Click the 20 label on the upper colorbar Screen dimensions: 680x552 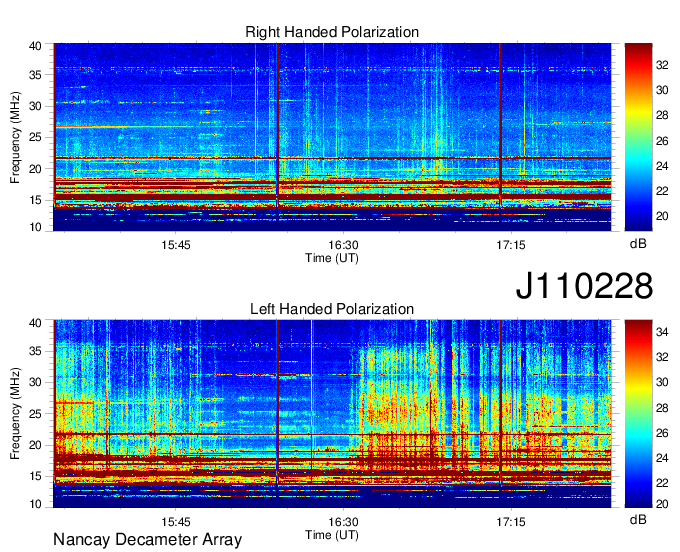tap(662, 216)
